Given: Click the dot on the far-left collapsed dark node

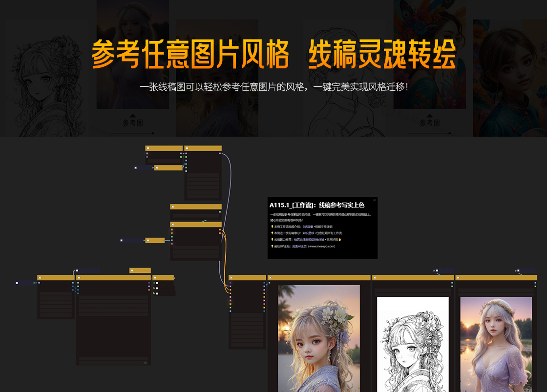Looking at the screenshot, I should click(x=17, y=283).
